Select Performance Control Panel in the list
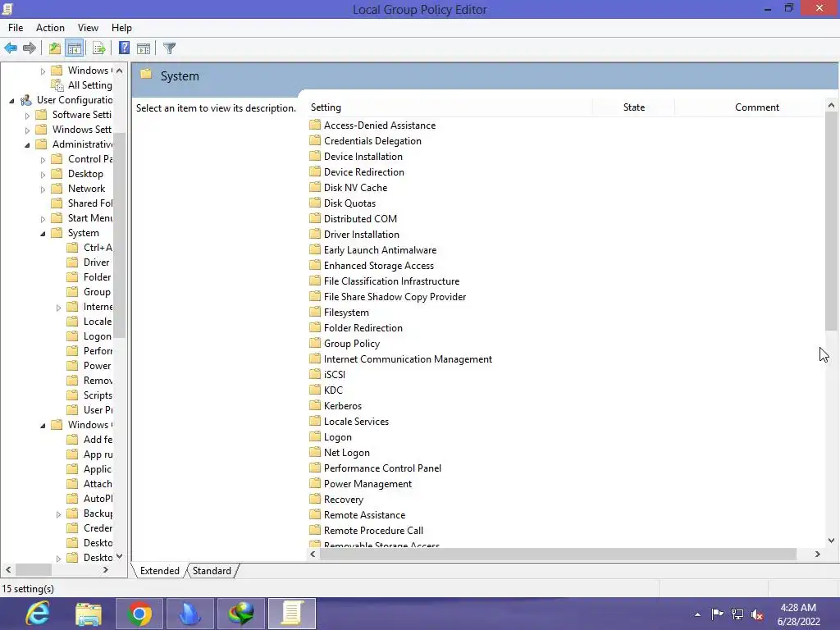The width and height of the screenshot is (840, 630). coord(376,468)
